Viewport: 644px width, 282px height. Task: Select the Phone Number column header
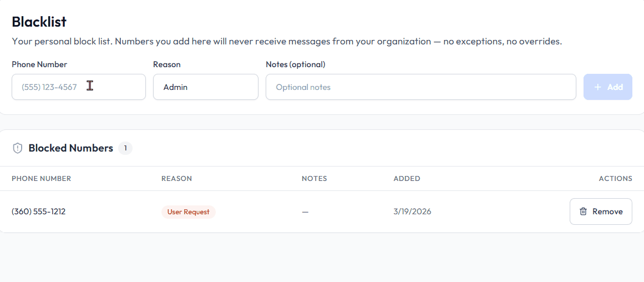pyautogui.click(x=41, y=179)
